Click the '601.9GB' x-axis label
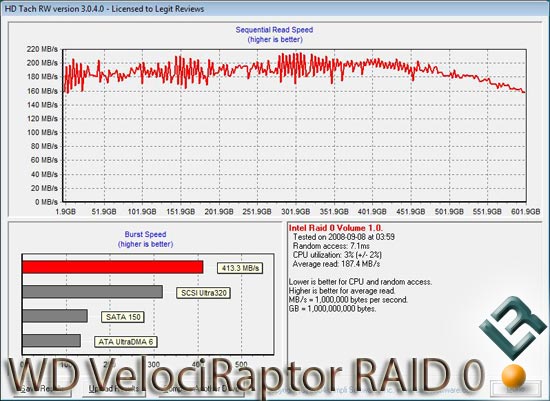This screenshot has width=550, height=401. [525, 212]
